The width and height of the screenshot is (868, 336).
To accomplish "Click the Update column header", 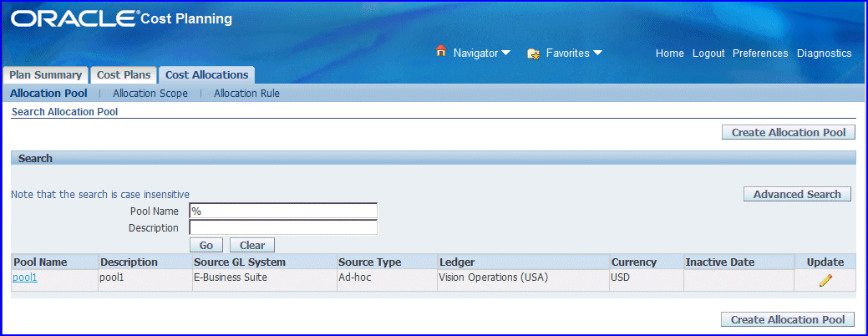I will (825, 262).
